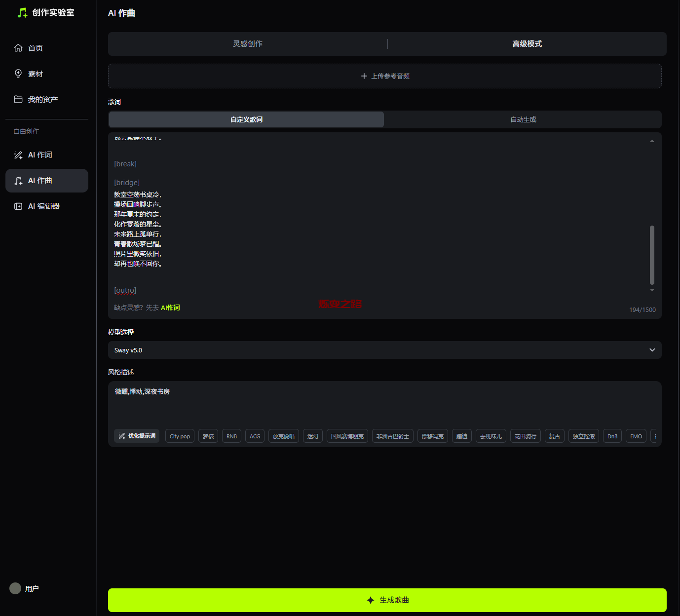Screen dimensions: 680x616
Task: Click the 生成歌曲 button
Action: pyautogui.click(x=387, y=600)
